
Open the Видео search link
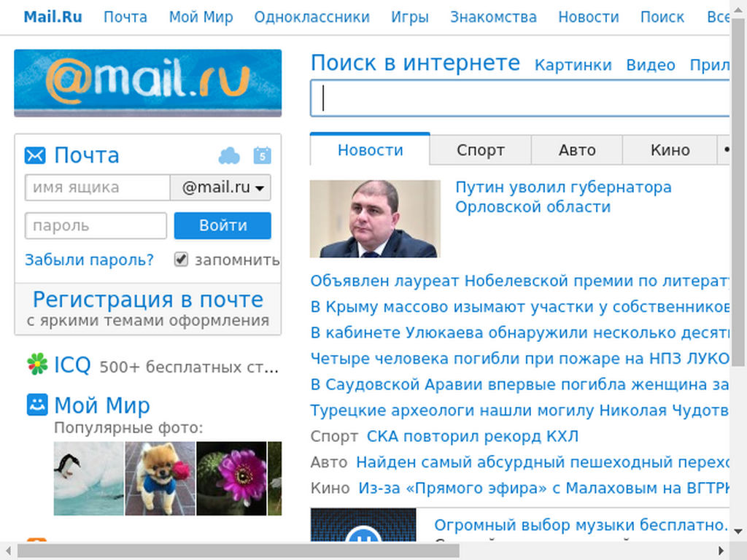click(x=651, y=65)
